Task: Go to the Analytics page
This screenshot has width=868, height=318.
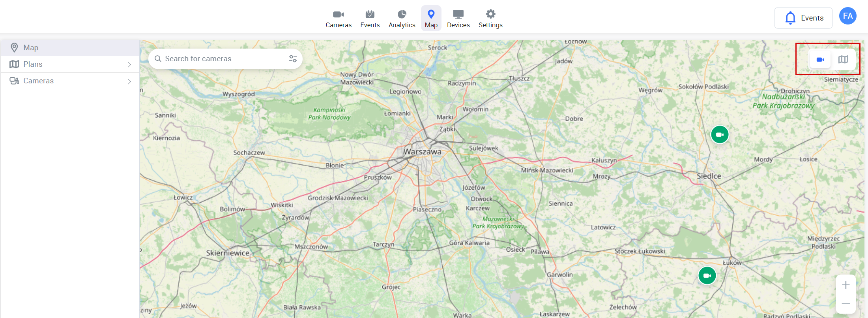Action: [402, 19]
